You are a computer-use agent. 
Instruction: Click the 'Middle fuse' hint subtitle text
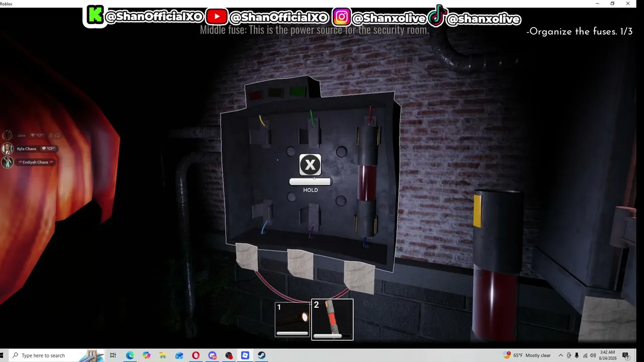tap(314, 30)
